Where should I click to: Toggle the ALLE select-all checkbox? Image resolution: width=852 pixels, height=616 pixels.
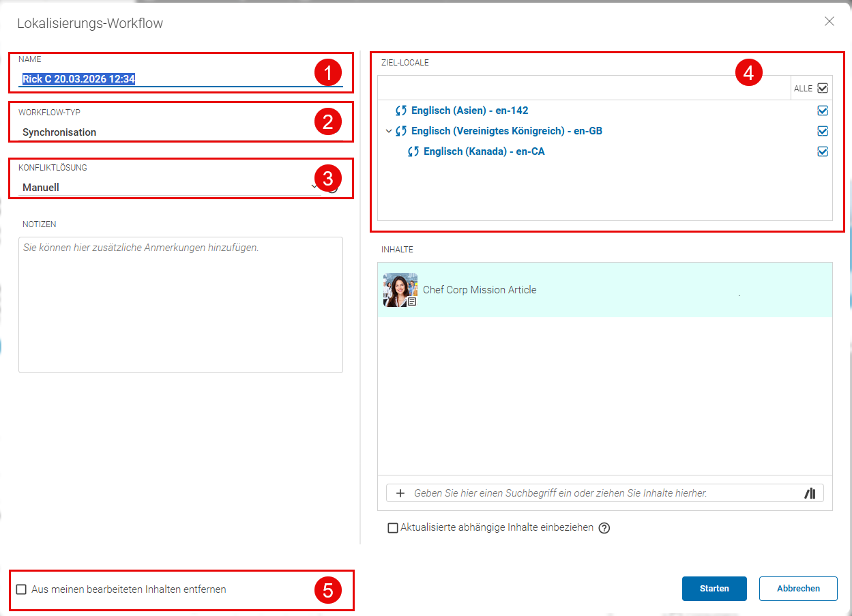[823, 88]
